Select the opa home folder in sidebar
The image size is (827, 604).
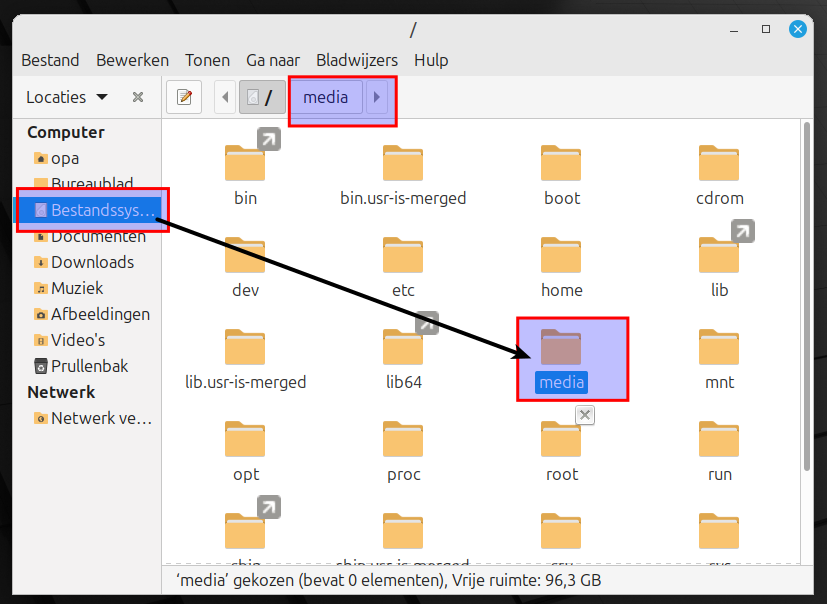click(87, 158)
